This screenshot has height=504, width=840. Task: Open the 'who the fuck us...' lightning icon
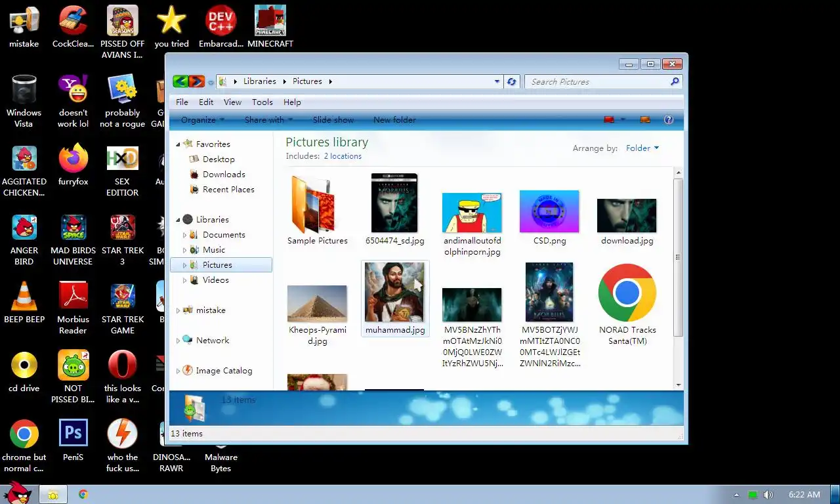point(122,445)
